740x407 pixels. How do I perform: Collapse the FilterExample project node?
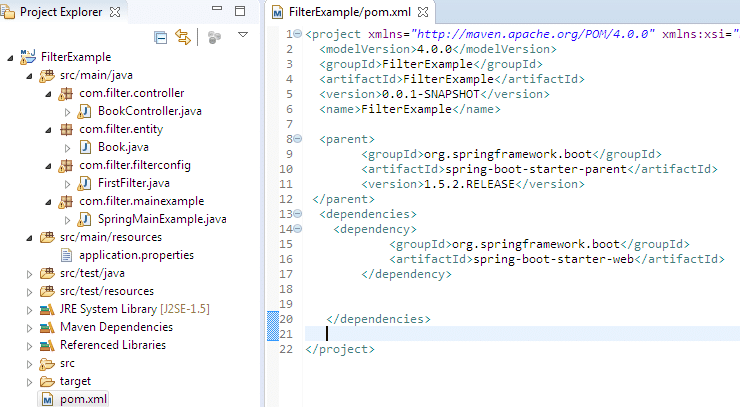click(10, 57)
